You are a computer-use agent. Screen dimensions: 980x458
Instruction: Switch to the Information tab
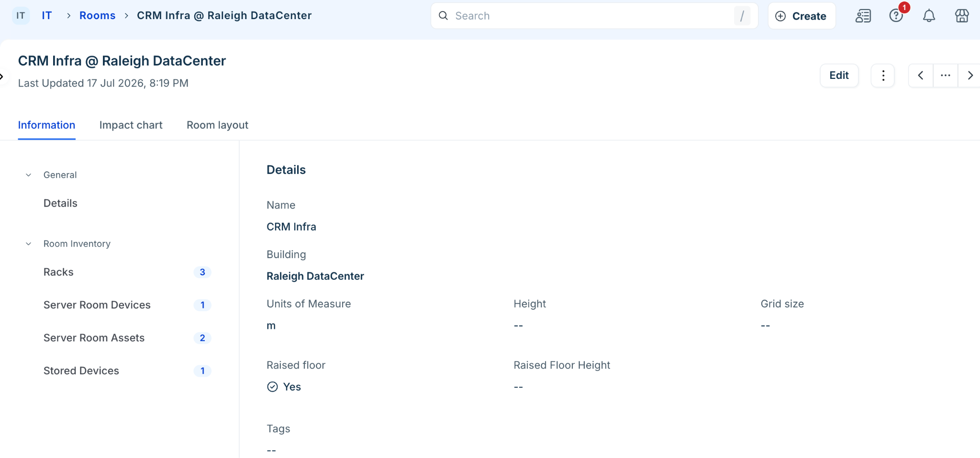tap(46, 125)
